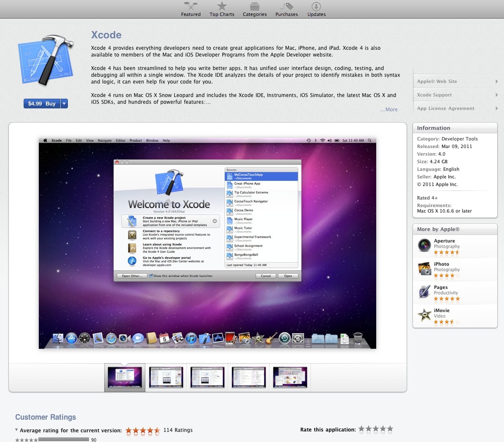This screenshot has height=442, width=504.
Task: Click 'Learn about using Xcode' option
Action: [170, 248]
